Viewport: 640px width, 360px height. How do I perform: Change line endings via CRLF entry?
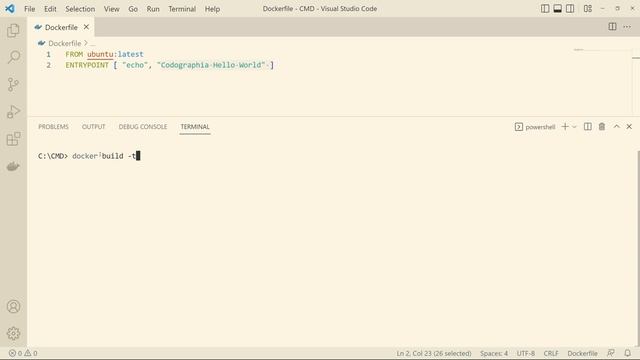(x=551, y=353)
